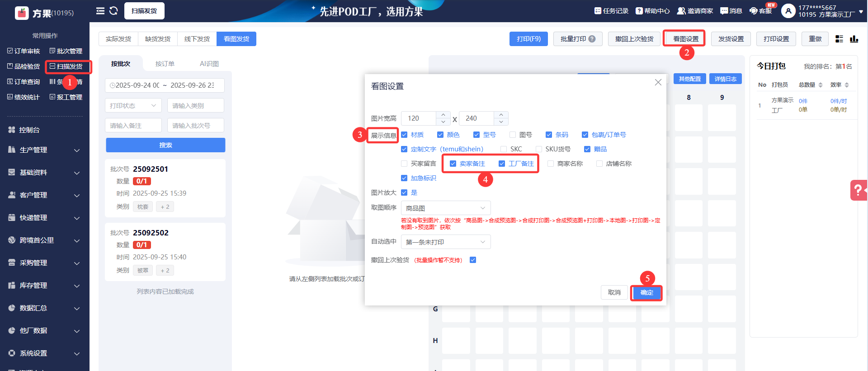
Task: Uncheck the 颜色 checkbox
Action: click(440, 135)
